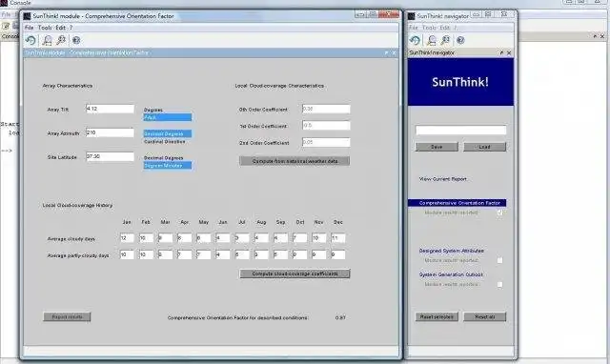610x364 pixels.
Task: Click the Report results button
Action: tap(67, 317)
